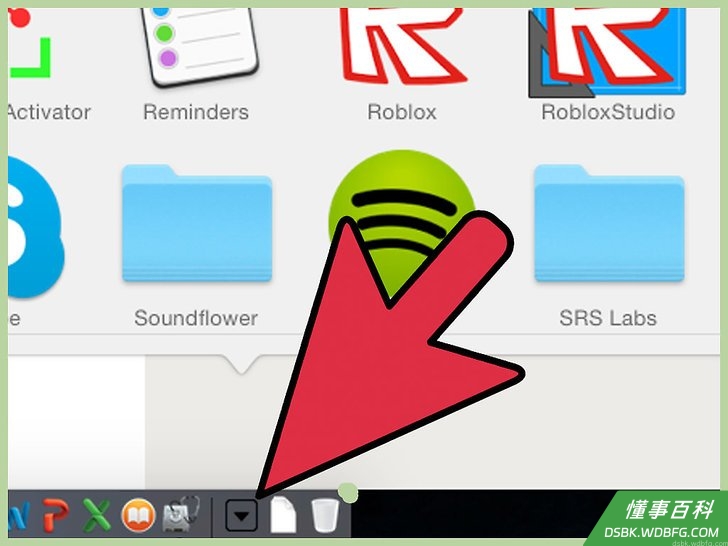The height and width of the screenshot is (546, 728).
Task: Open PowerPoint from the Dock
Action: point(56,514)
